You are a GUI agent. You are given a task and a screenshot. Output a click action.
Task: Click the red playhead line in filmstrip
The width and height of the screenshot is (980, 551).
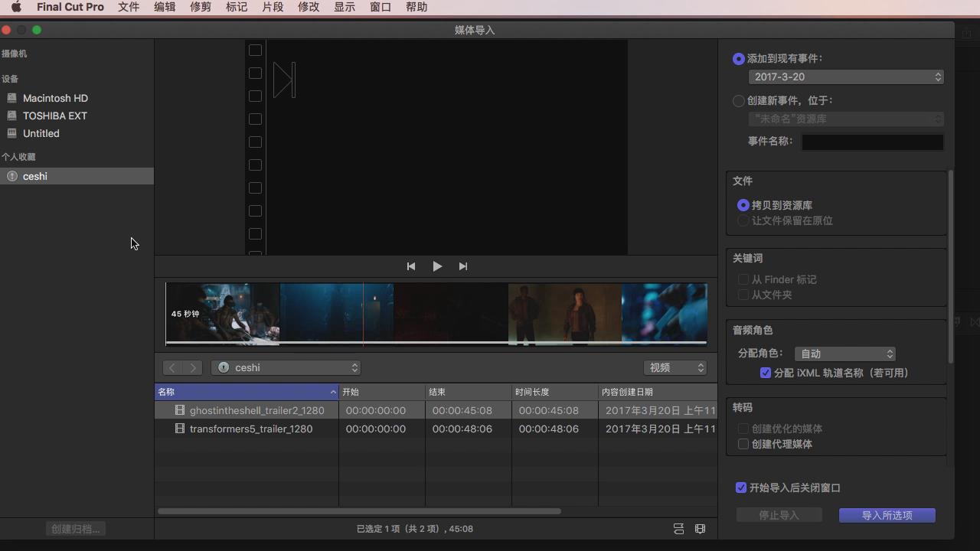pos(363,314)
